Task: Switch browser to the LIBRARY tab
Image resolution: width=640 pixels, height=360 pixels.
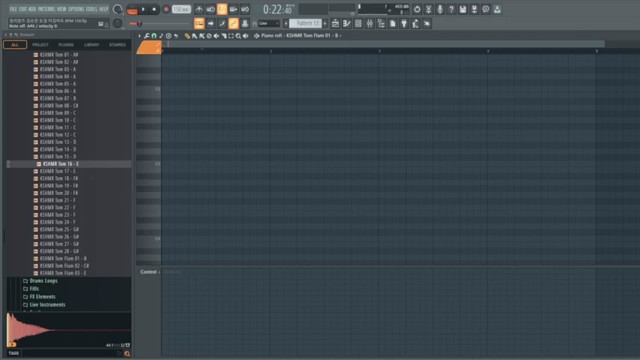Action: (92, 44)
